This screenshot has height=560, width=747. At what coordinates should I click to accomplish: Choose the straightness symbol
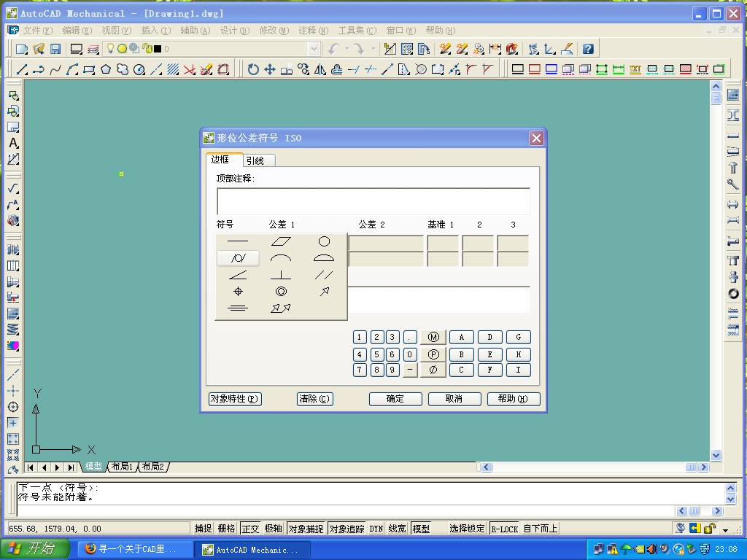click(x=238, y=241)
